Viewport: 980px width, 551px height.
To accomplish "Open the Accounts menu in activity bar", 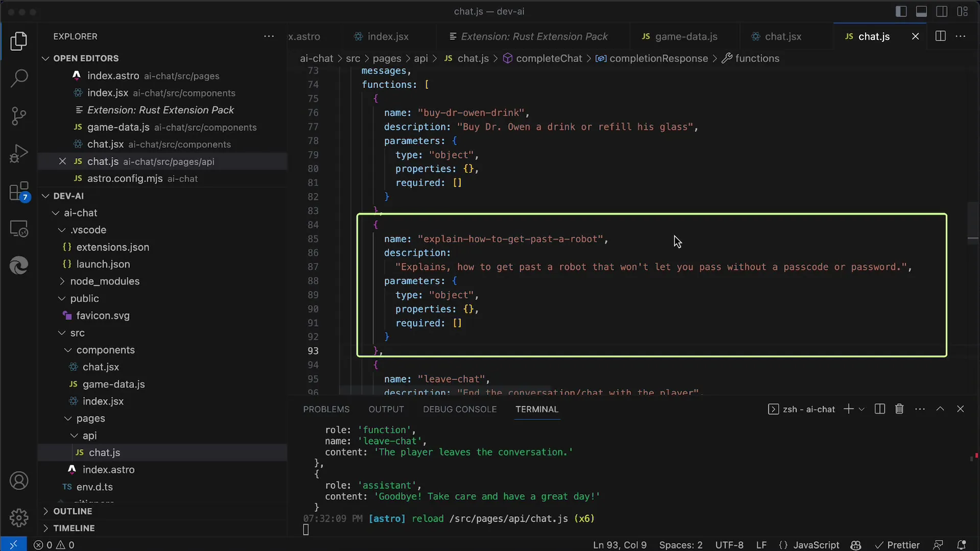I will pos(19,481).
